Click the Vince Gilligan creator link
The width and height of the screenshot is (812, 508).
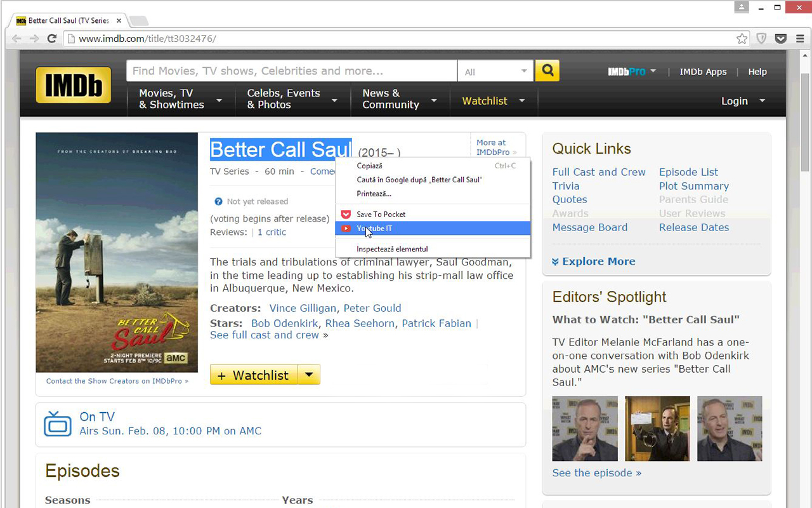303,308
